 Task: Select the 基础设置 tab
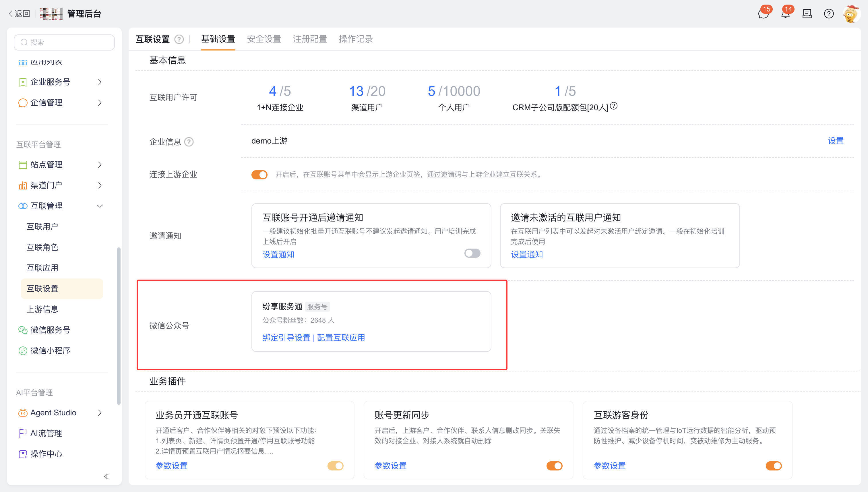[218, 39]
